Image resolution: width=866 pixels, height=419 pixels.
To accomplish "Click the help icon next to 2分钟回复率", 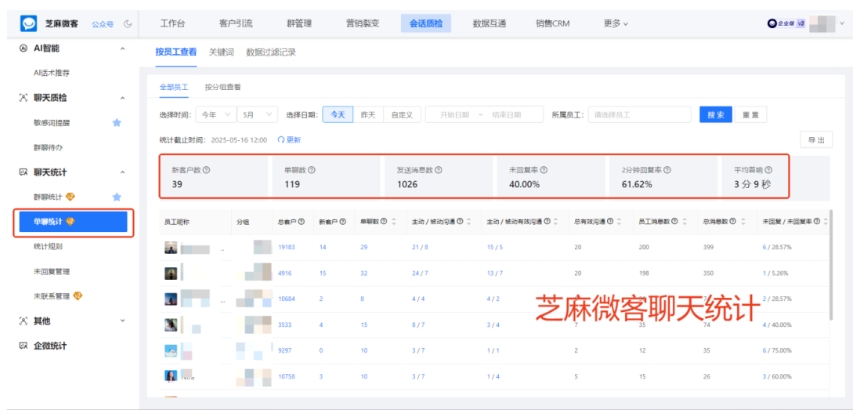I will 667,170.
